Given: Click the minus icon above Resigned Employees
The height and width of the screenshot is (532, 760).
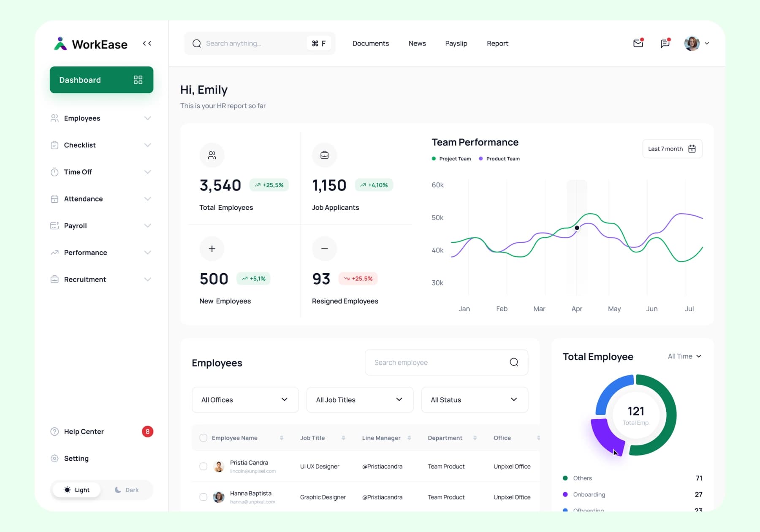Looking at the screenshot, I should [x=324, y=249].
